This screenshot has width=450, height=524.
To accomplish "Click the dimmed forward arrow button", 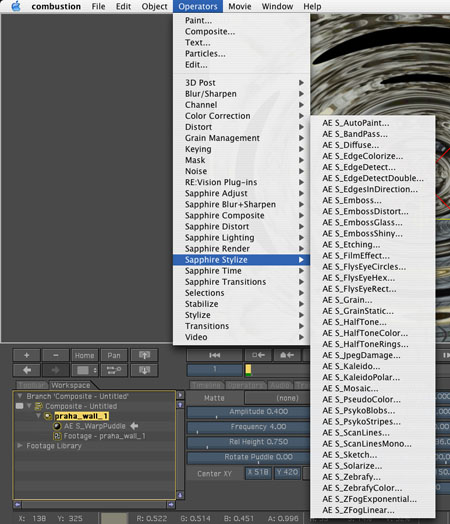I will [56, 370].
